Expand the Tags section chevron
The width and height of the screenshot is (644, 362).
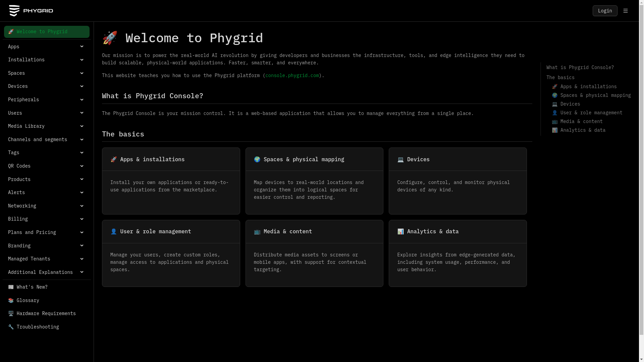(x=82, y=153)
